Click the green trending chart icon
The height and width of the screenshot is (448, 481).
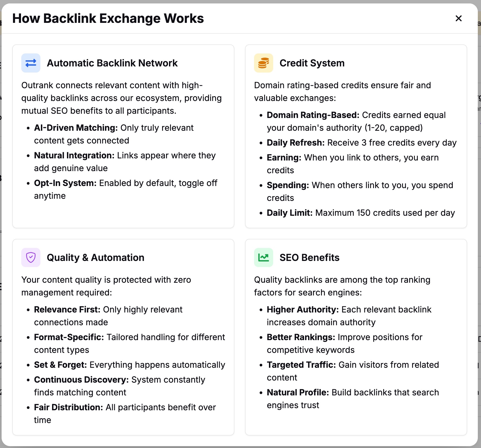[263, 257]
